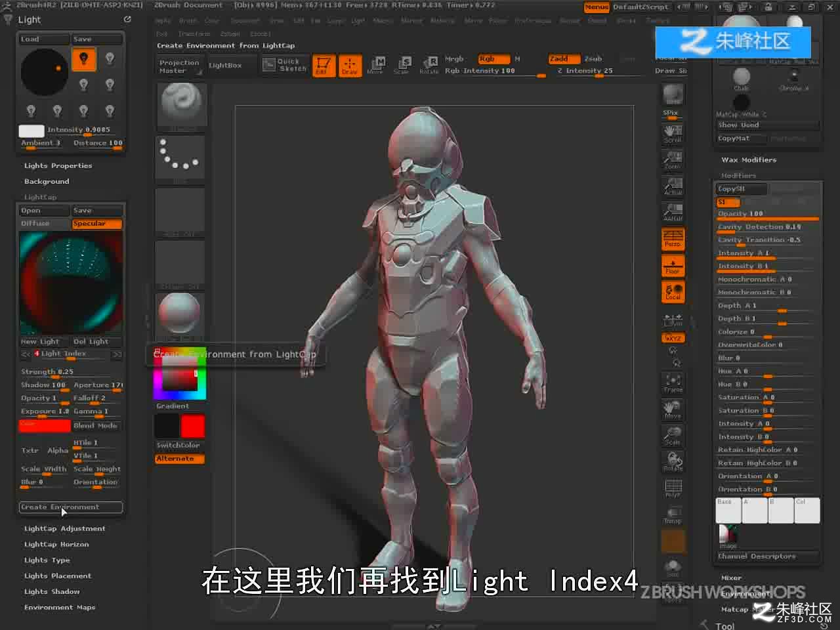Click the Light palette dock icon
840x630 pixels.
[127, 20]
